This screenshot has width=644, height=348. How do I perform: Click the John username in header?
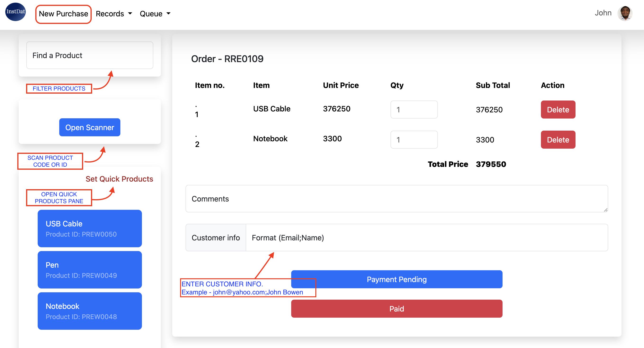click(603, 13)
